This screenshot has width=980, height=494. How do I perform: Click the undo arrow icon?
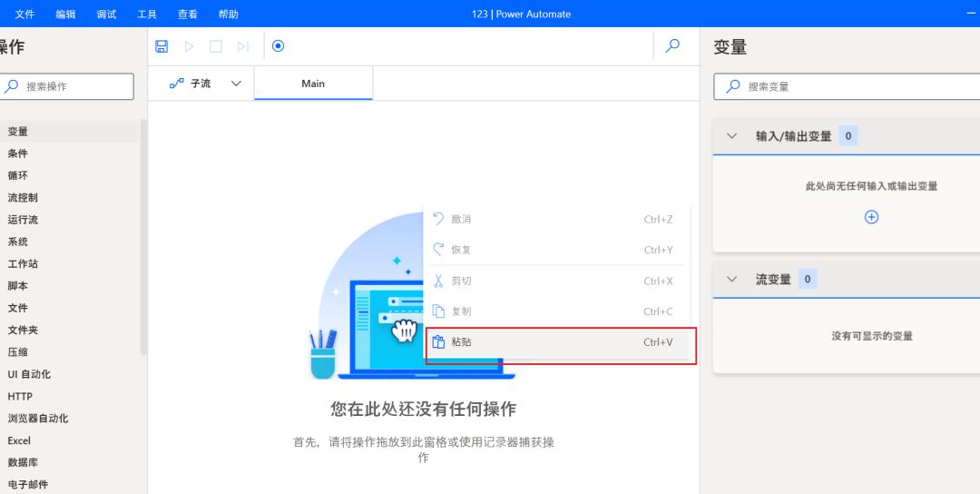point(438,219)
